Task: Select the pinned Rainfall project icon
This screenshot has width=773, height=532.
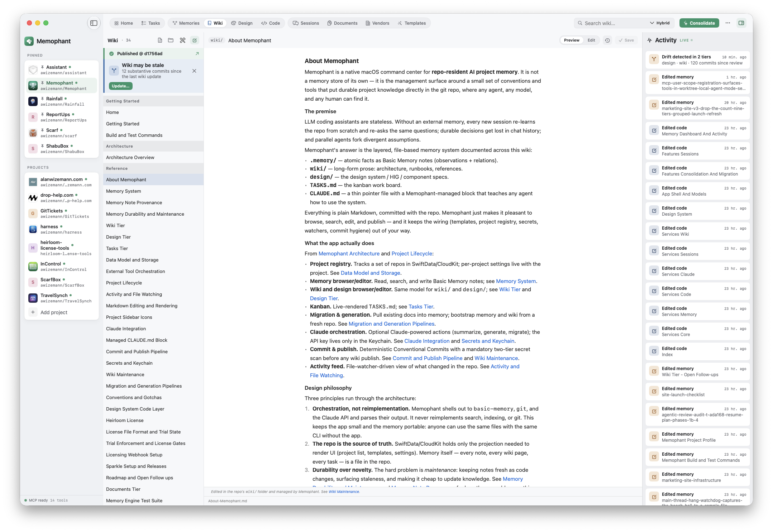Action: click(x=33, y=101)
